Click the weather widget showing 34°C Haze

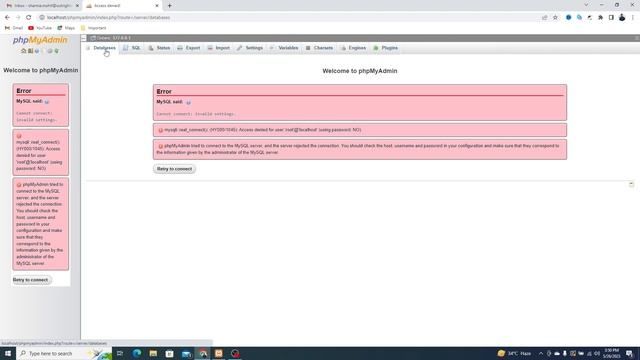(515, 353)
